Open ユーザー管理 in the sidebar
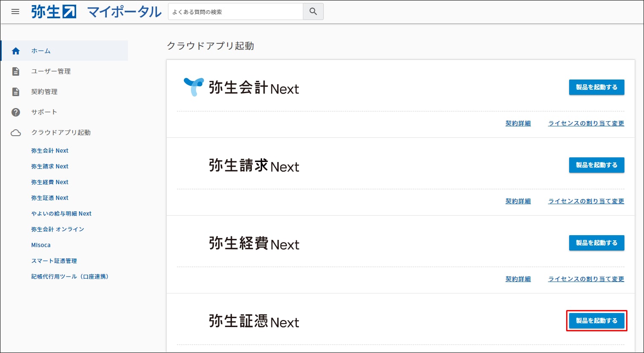The image size is (644, 353). (x=51, y=71)
